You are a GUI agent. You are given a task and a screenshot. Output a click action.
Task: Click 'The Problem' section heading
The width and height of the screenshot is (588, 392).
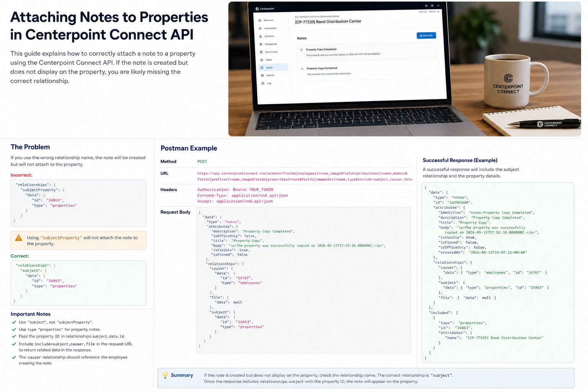(30, 147)
